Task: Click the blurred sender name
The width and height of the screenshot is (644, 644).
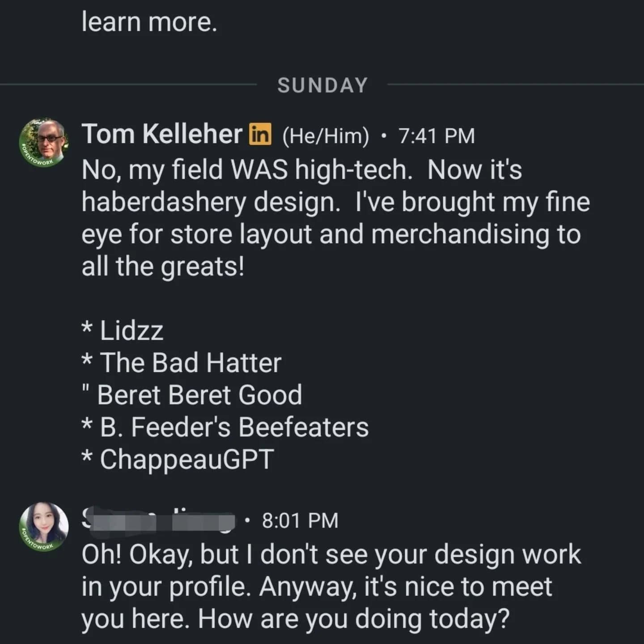Action: (x=158, y=520)
